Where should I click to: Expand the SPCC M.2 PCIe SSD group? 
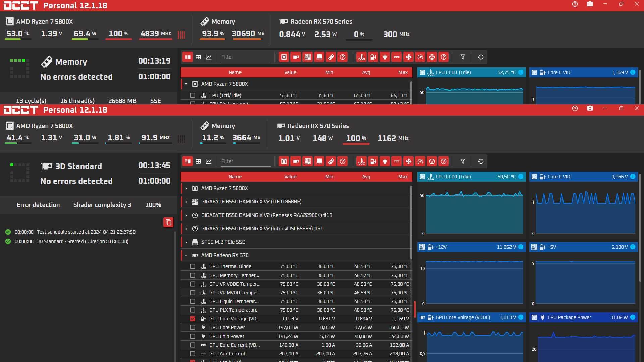(186, 242)
